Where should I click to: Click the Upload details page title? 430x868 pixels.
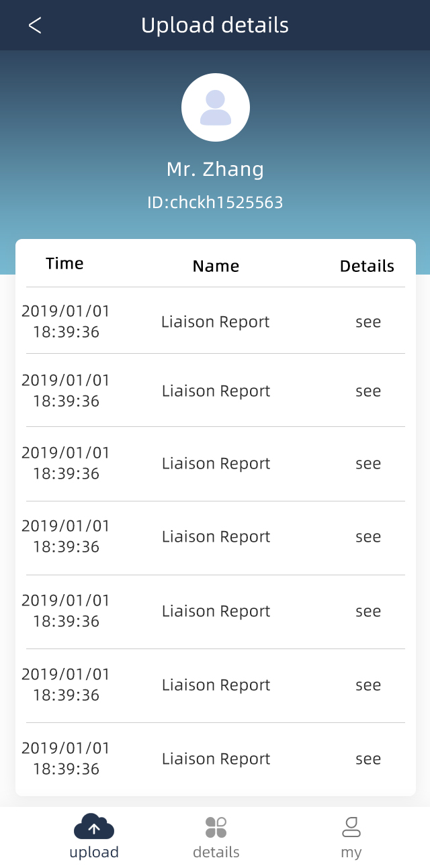215,26
